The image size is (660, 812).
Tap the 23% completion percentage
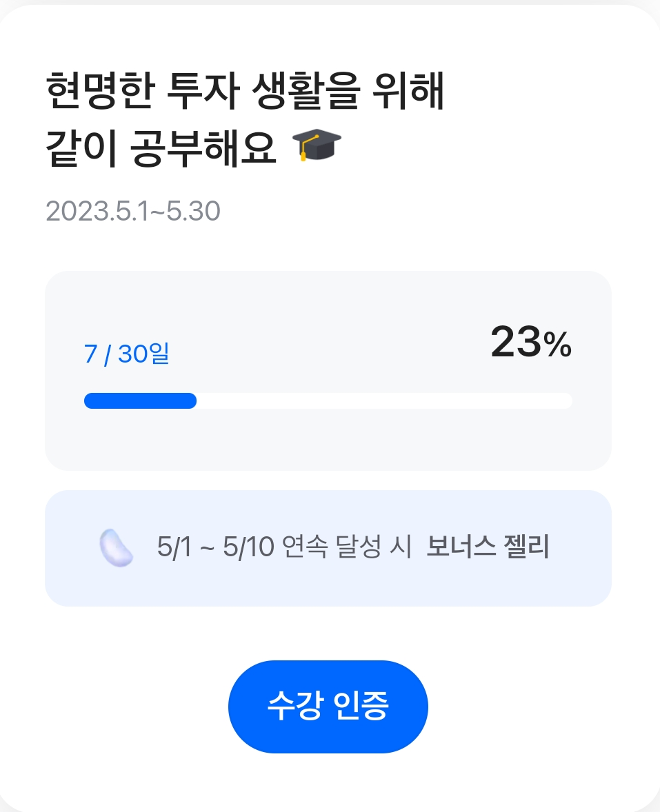tap(530, 345)
